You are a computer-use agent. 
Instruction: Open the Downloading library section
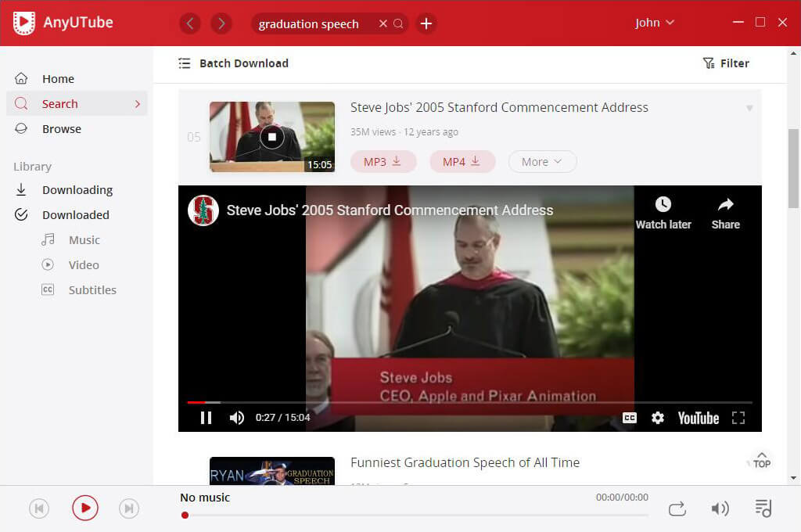point(77,190)
